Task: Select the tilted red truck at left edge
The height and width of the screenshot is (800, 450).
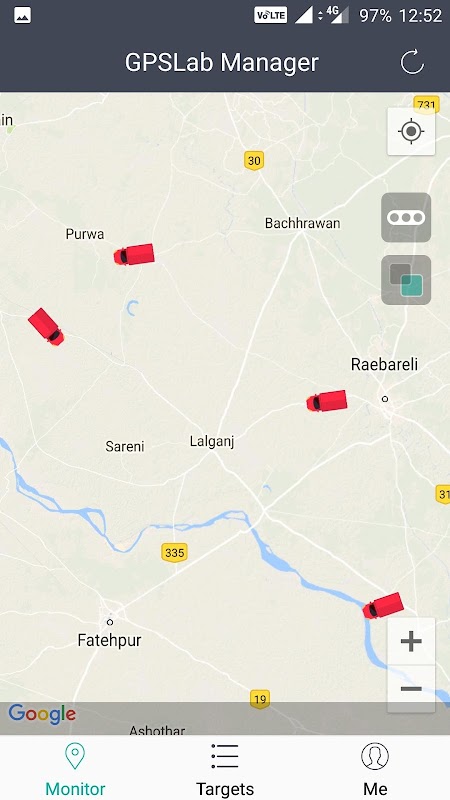Action: pos(46,327)
